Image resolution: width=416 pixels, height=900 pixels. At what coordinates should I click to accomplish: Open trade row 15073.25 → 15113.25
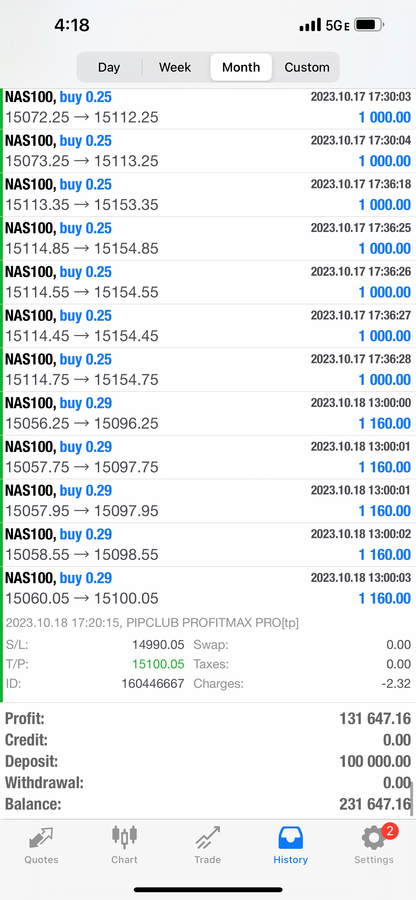click(x=209, y=151)
